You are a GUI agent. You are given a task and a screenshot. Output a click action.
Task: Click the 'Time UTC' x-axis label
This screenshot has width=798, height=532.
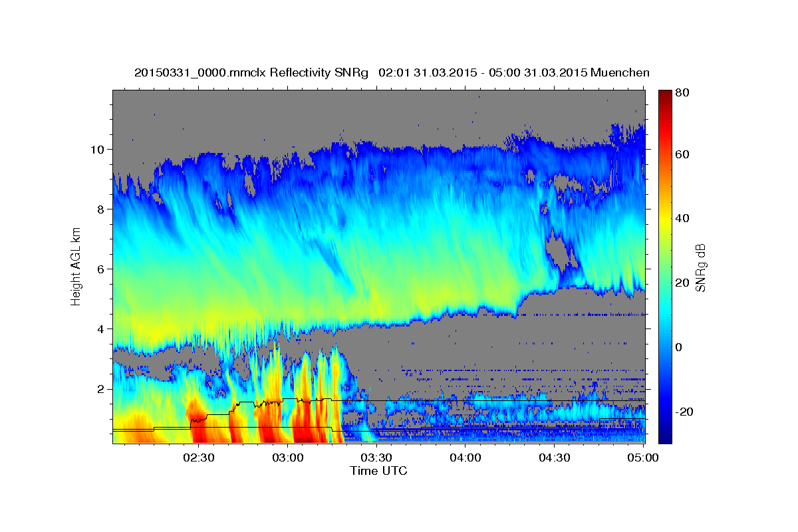pos(378,471)
